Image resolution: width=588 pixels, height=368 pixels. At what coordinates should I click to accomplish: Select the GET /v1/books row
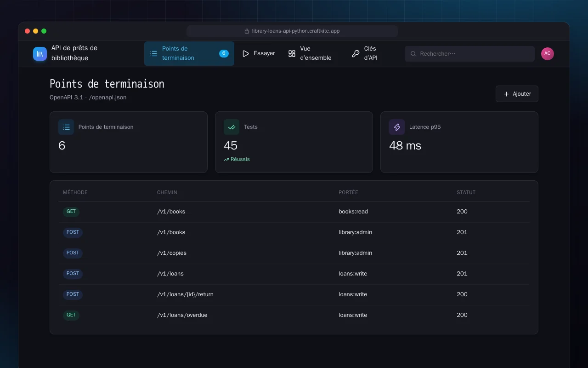point(294,212)
